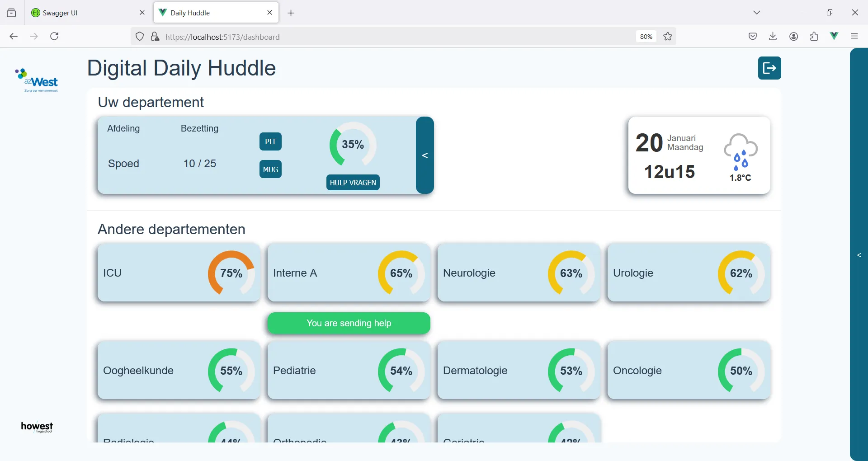
Task: Select the Daily Huddle tab
Action: pos(216,13)
